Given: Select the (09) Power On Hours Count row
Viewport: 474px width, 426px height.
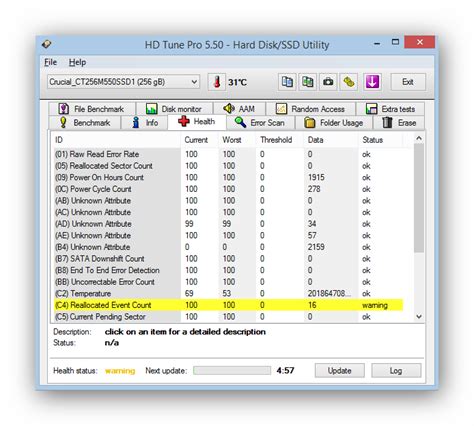Looking at the screenshot, I should pos(228,177).
